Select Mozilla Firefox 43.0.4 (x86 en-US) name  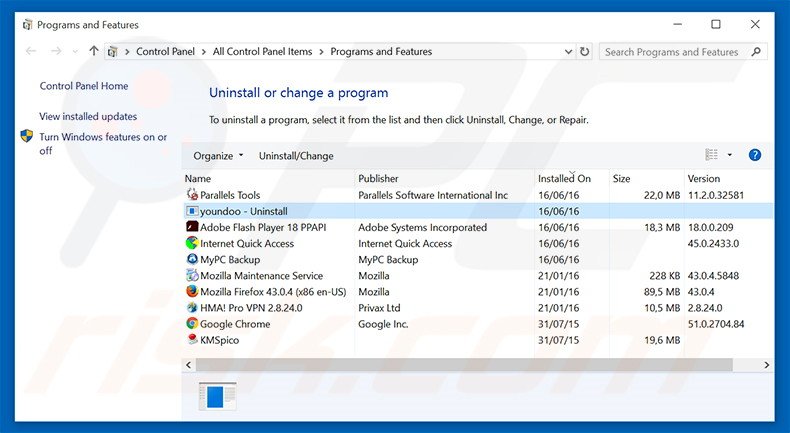[273, 292]
